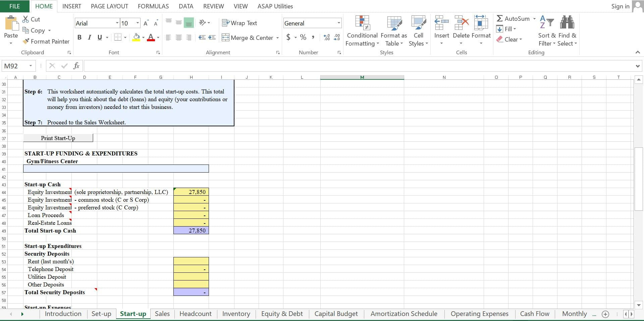The height and width of the screenshot is (321, 644).
Task: Open the Font dialog launcher
Action: [x=158, y=53]
